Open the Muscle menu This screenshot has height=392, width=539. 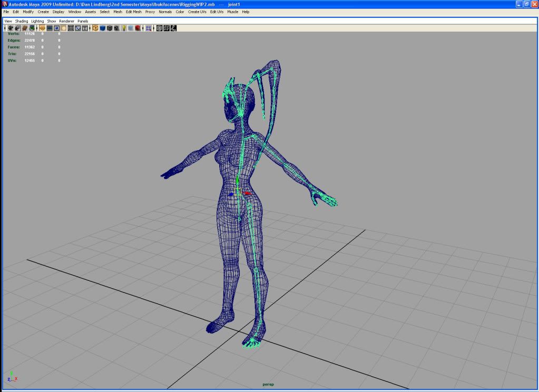233,12
